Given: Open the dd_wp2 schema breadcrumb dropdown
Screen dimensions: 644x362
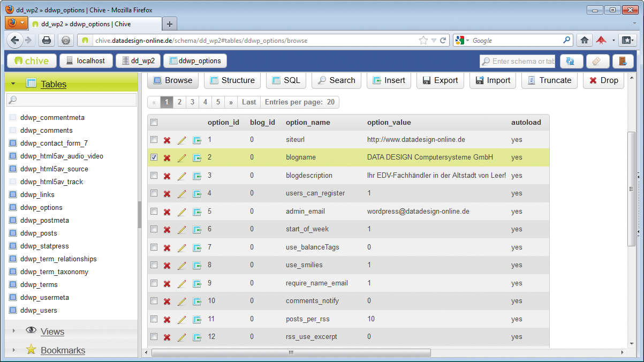Looking at the screenshot, I should (x=138, y=61).
